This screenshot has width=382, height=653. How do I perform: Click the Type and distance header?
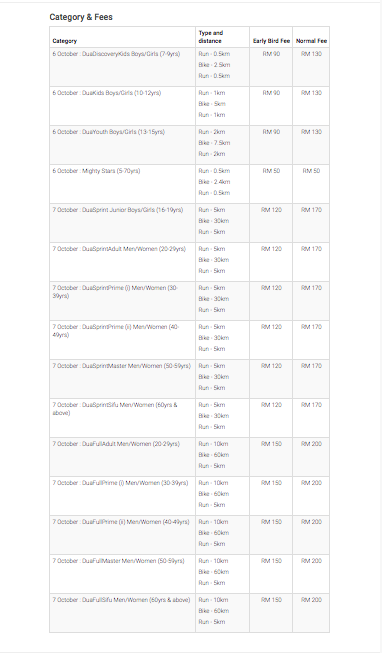click(x=211, y=37)
